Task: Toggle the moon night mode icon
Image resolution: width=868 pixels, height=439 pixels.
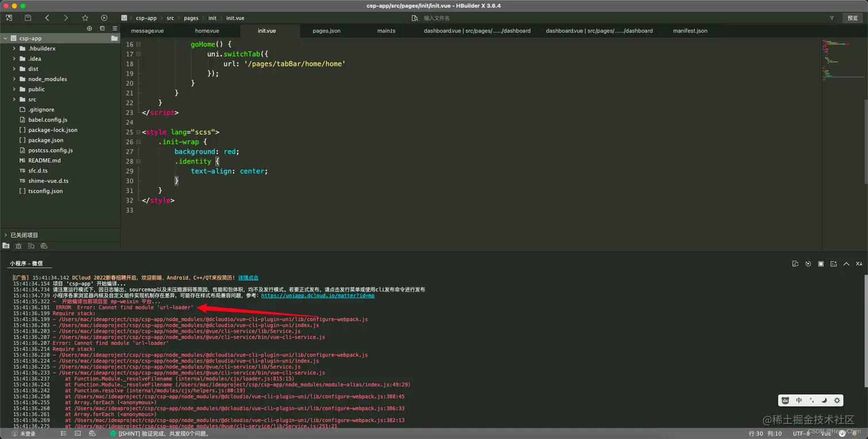Action: (824, 401)
